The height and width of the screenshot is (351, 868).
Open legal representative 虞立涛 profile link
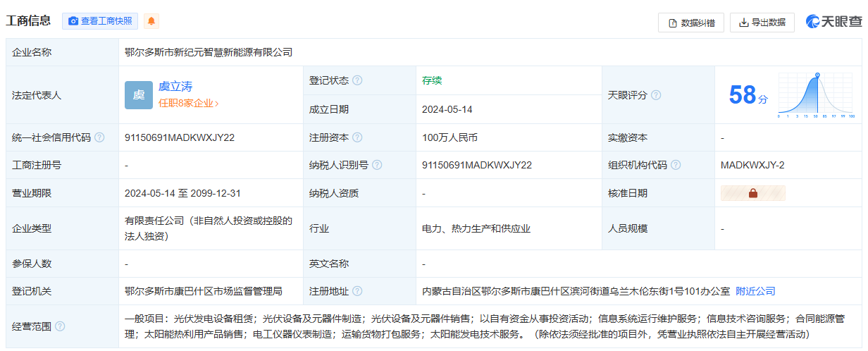pyautogui.click(x=175, y=87)
